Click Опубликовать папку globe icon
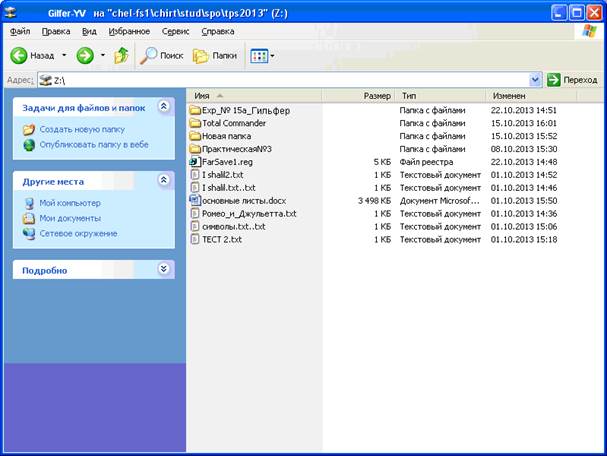Screen dimensions: 607x456 point(29,145)
